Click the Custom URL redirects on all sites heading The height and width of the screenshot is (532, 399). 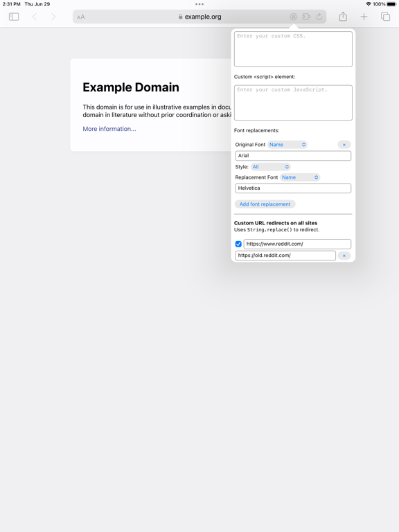pyautogui.click(x=276, y=223)
